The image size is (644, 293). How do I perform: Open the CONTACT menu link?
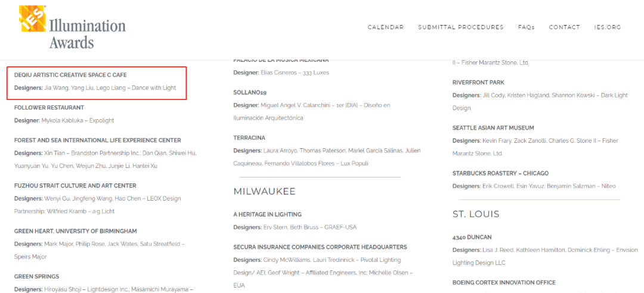click(x=564, y=27)
